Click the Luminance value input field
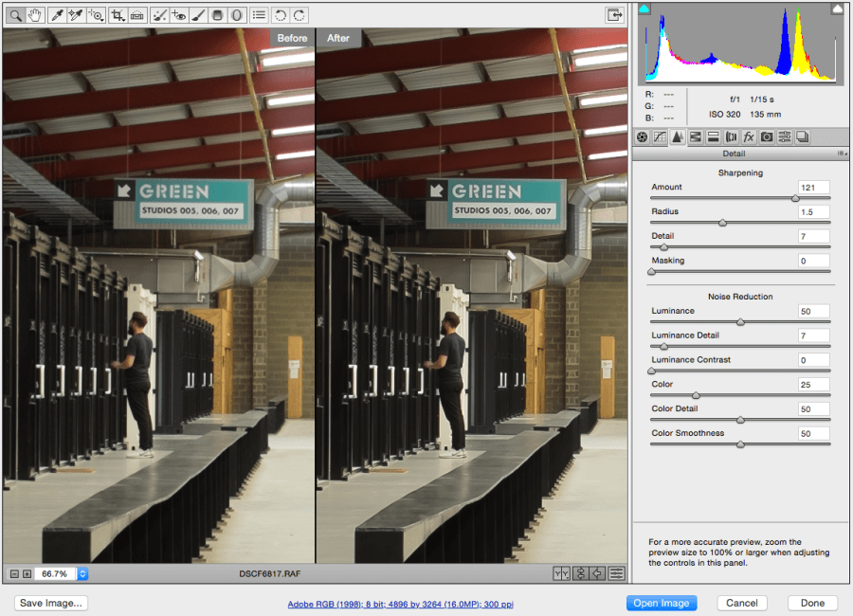Image resolution: width=853 pixels, height=616 pixels. pos(813,311)
